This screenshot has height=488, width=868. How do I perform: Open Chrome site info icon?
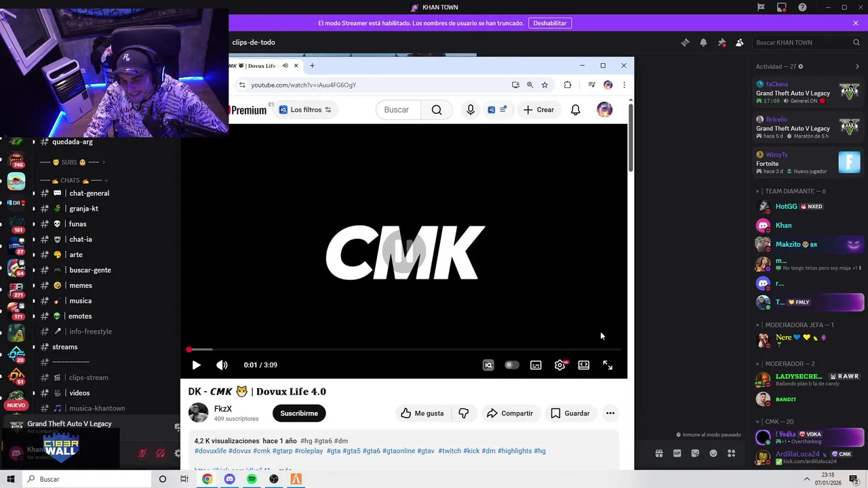[242, 85]
